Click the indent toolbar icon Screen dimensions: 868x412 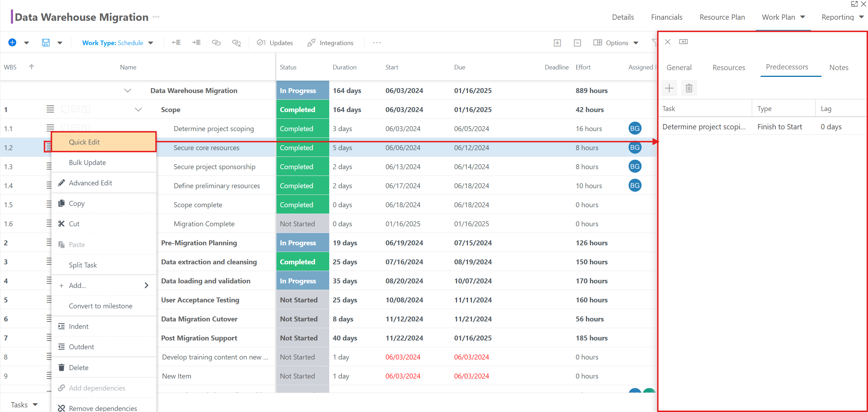tap(196, 43)
